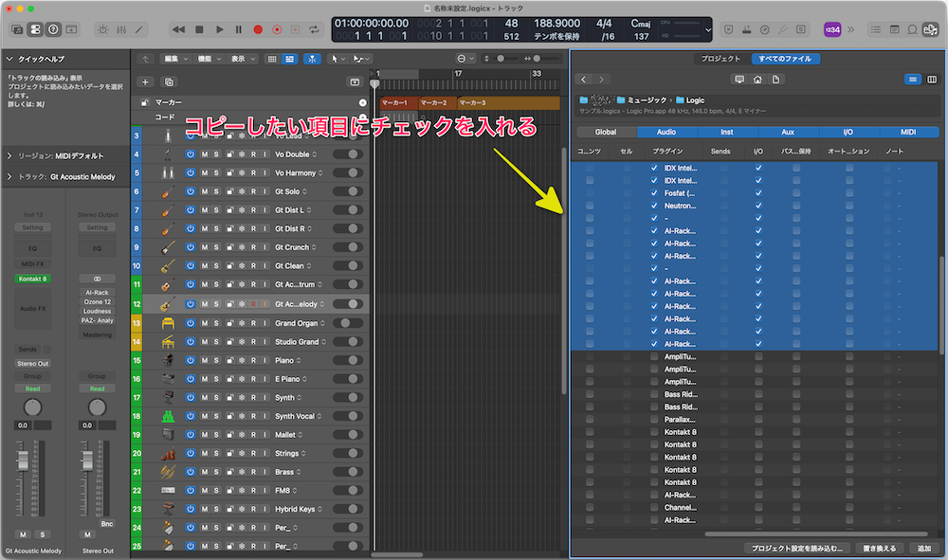Click the Grand Organ track instrument icon

coord(168,323)
